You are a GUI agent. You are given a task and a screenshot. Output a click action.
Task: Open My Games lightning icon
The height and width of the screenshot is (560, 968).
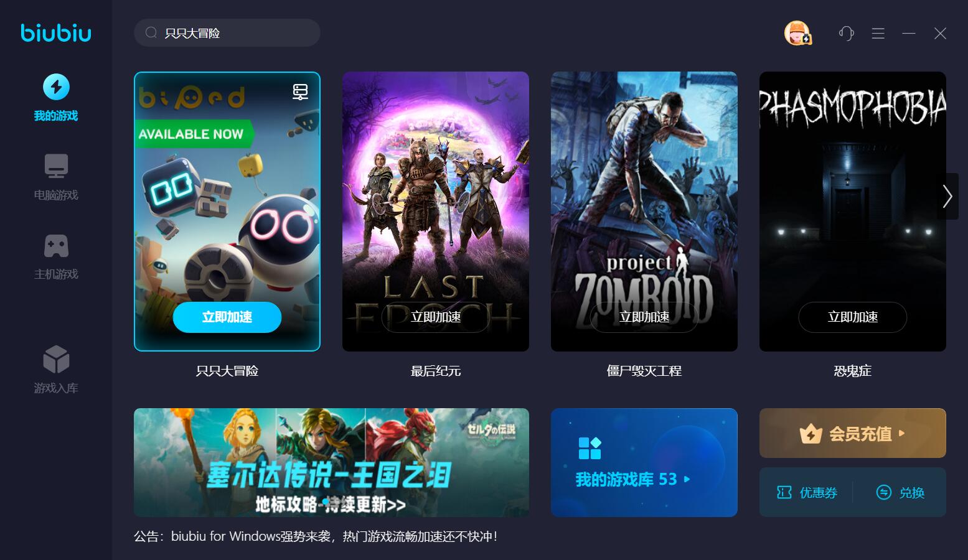56,87
